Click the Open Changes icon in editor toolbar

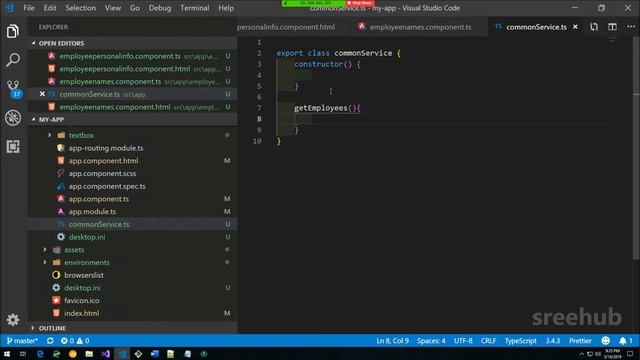[594, 27]
